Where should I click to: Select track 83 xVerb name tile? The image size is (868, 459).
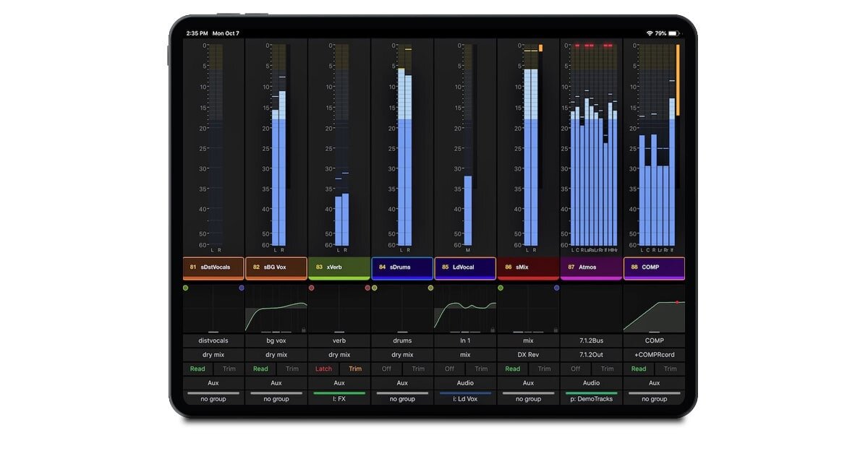(339, 267)
